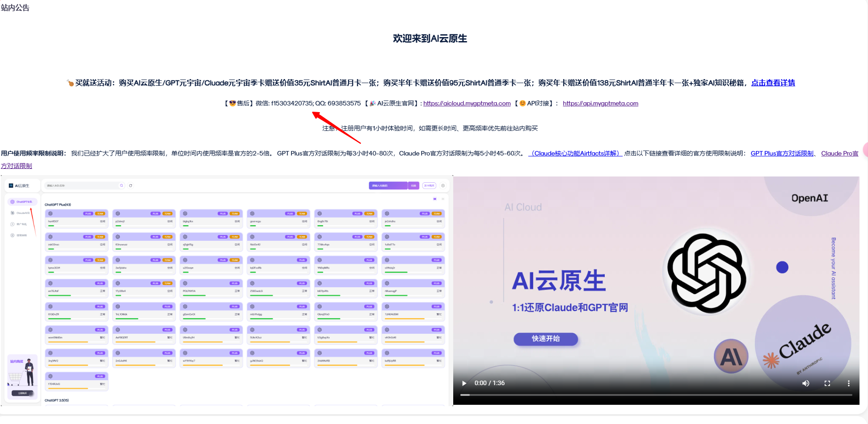
Task: Play the AI云原生 intro video
Action: 464,383
